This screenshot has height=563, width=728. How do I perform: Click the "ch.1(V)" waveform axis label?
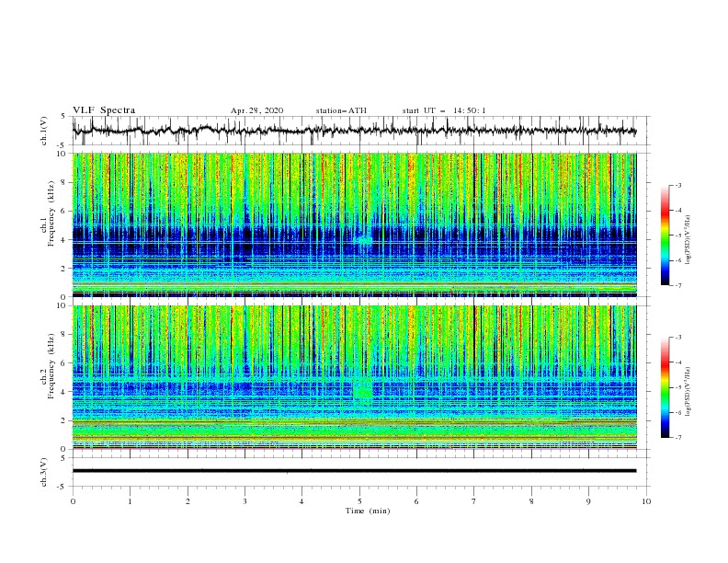point(44,131)
